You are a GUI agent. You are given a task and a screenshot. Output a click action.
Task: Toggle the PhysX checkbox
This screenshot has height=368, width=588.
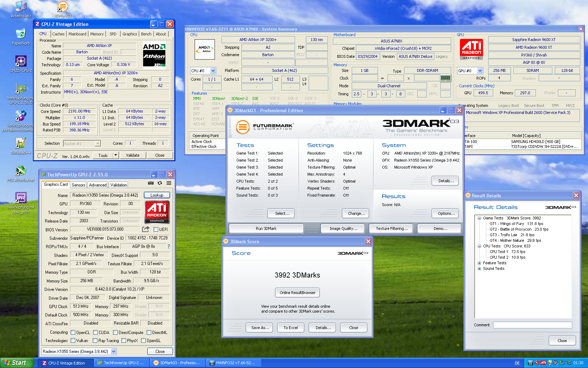click(124, 341)
